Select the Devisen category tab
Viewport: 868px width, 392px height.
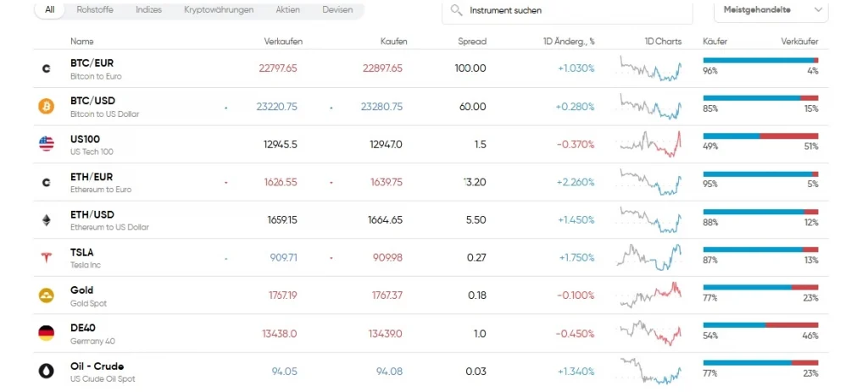click(x=337, y=10)
